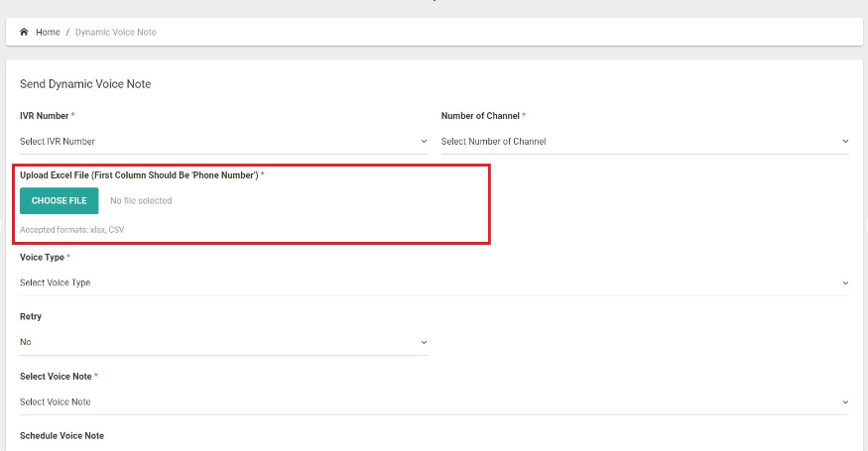
Task: Open the Home breadcrumb link
Action: 48,32
